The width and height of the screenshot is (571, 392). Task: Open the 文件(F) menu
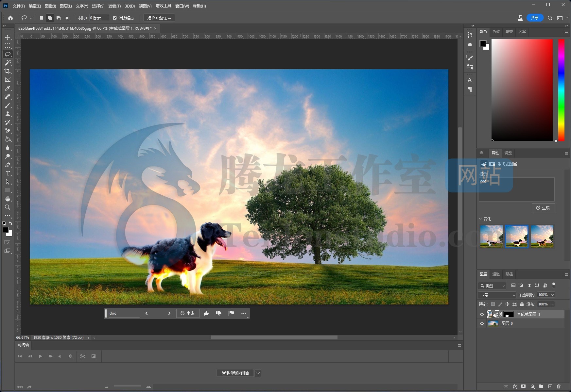[19, 6]
